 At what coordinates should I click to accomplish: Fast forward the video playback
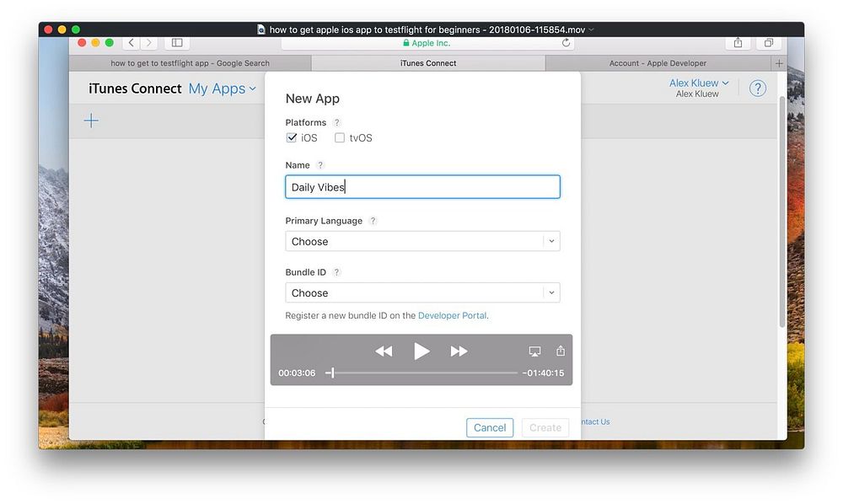[459, 351]
